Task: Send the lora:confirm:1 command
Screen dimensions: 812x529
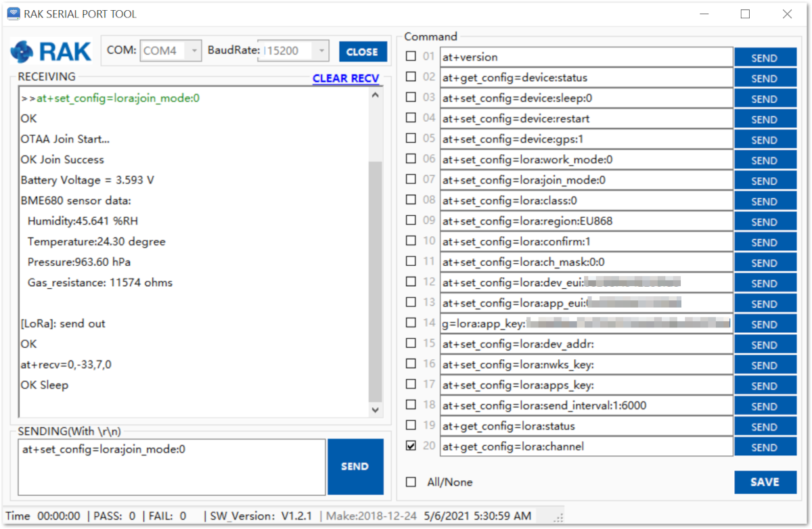Action: (765, 242)
